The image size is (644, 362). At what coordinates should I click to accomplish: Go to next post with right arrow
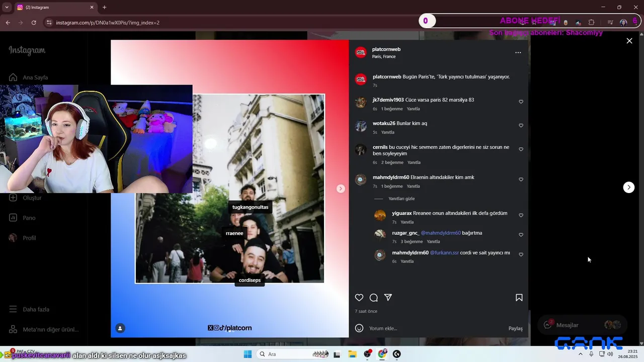(628, 187)
